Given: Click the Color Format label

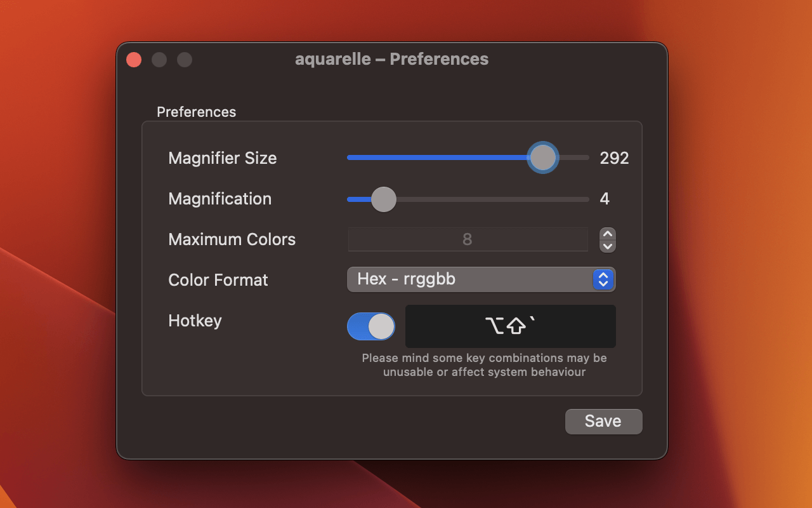Looking at the screenshot, I should click(218, 280).
